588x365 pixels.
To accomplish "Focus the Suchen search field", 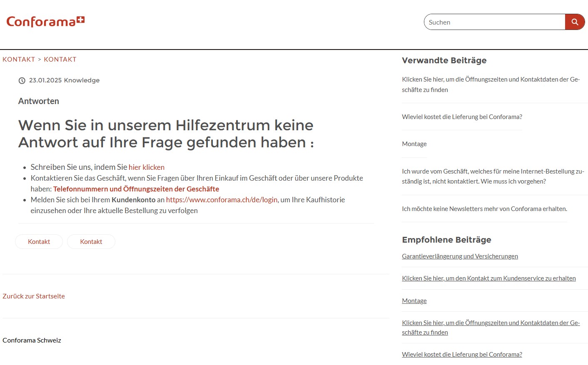I will [x=494, y=22].
